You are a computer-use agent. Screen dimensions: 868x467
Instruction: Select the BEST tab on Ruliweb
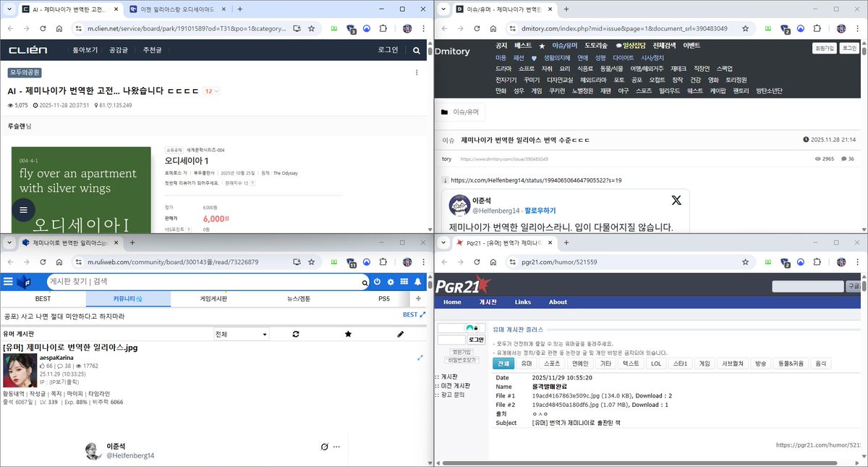point(43,298)
